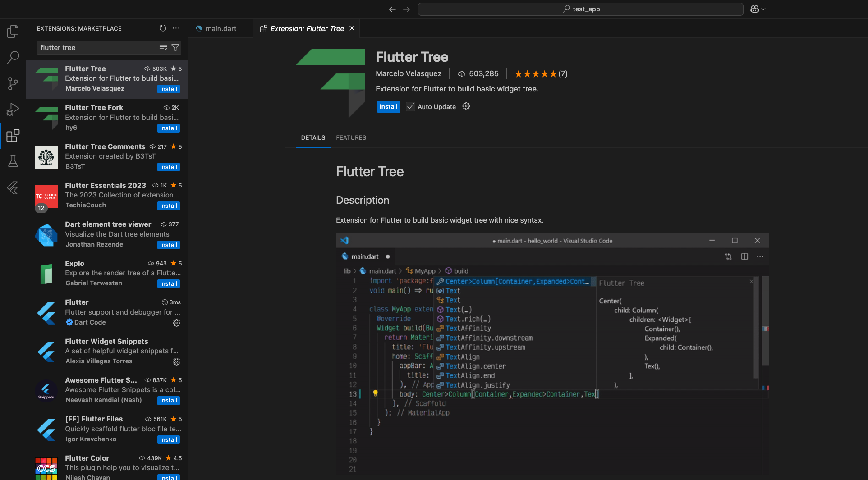This screenshot has height=480, width=868.
Task: Click the Flutter Tree large logo image
Action: (x=331, y=83)
